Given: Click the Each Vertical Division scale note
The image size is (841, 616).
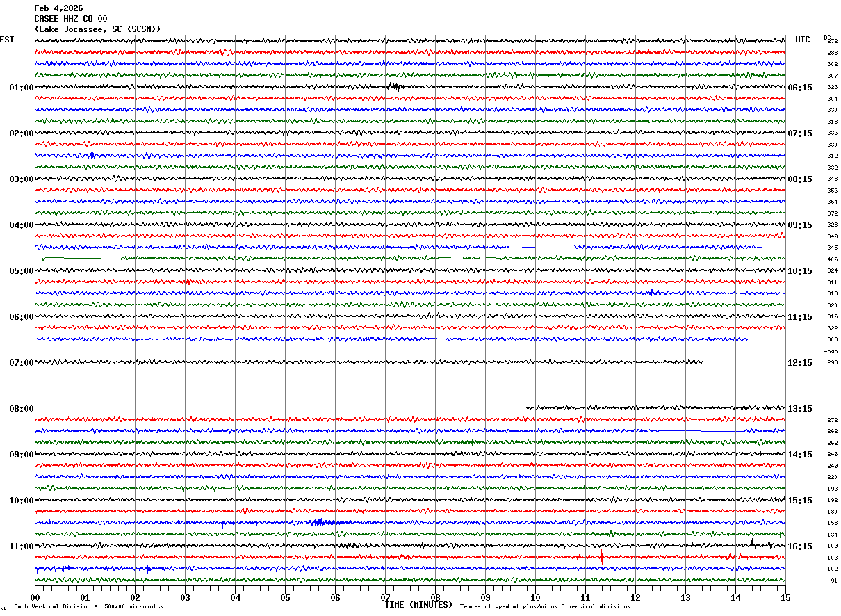Looking at the screenshot, I should pyautogui.click(x=88, y=607).
